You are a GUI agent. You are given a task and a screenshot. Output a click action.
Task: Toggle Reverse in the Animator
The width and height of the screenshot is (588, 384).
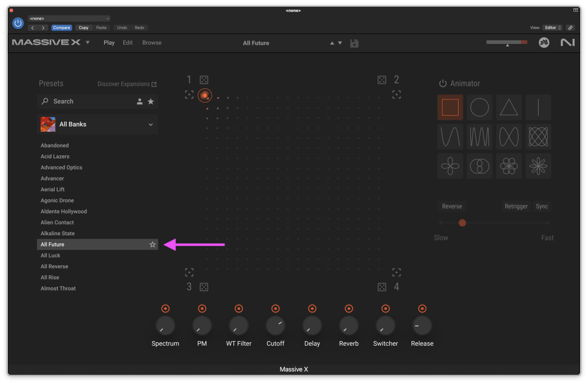click(452, 206)
